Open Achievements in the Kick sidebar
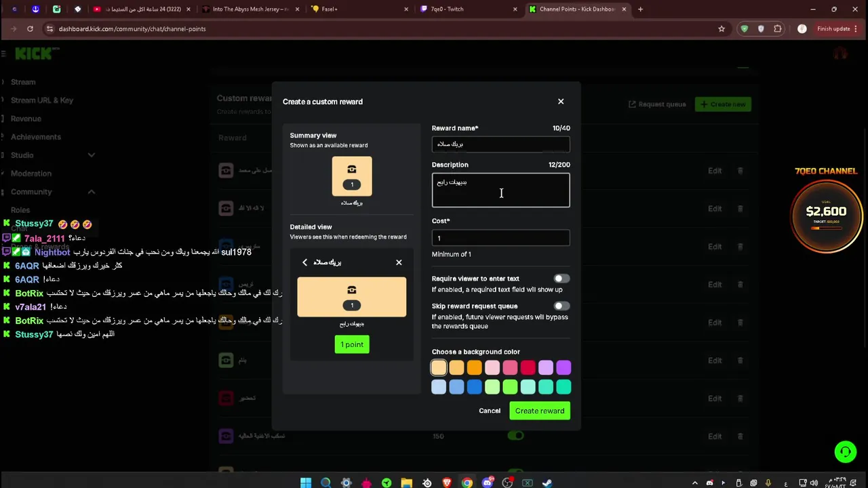The image size is (868, 488). [x=36, y=137]
